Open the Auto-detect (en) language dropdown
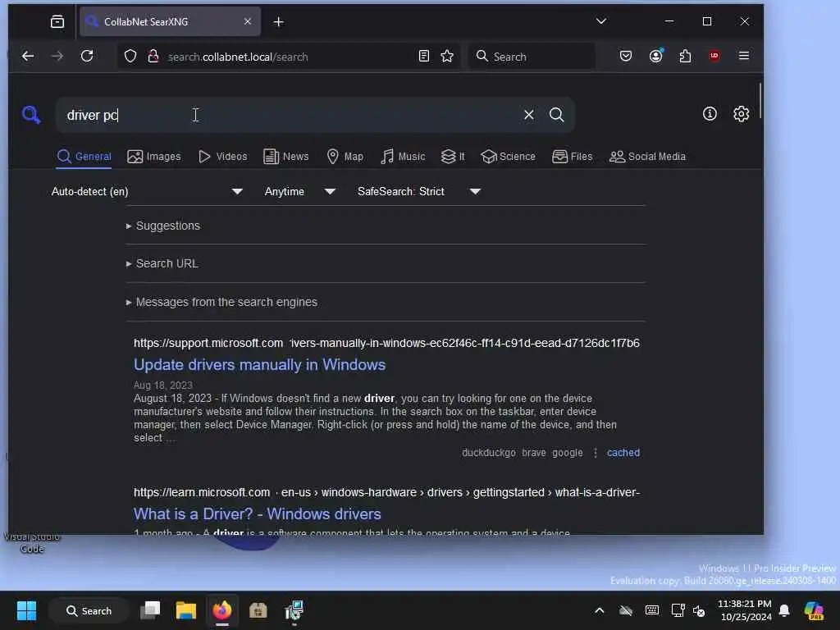The image size is (840, 630). click(x=147, y=191)
